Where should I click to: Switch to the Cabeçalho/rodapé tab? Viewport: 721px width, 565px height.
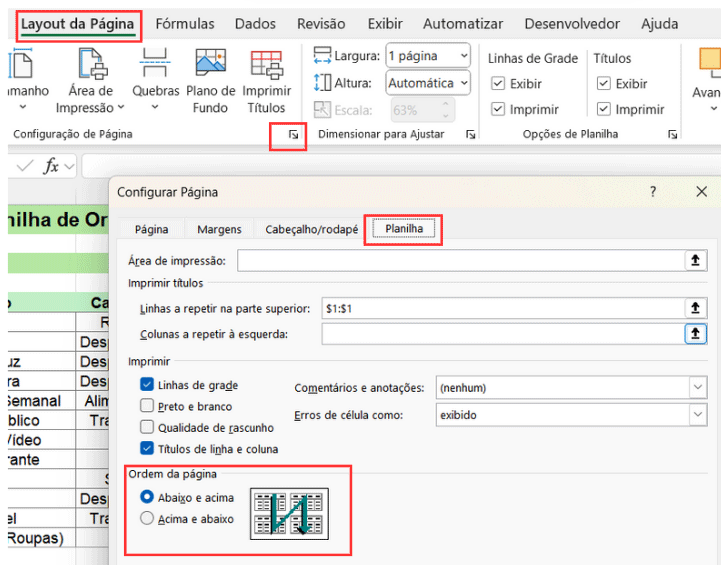point(311,229)
